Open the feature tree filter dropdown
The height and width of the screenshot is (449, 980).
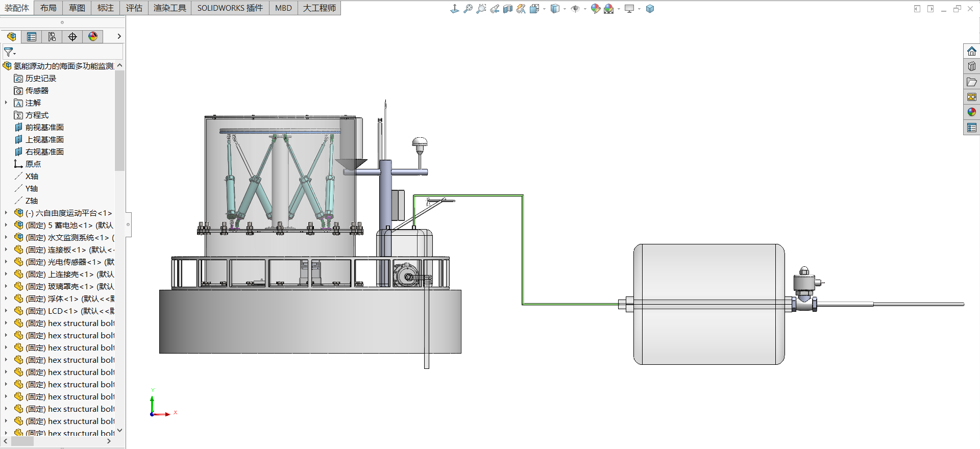pyautogui.click(x=10, y=52)
